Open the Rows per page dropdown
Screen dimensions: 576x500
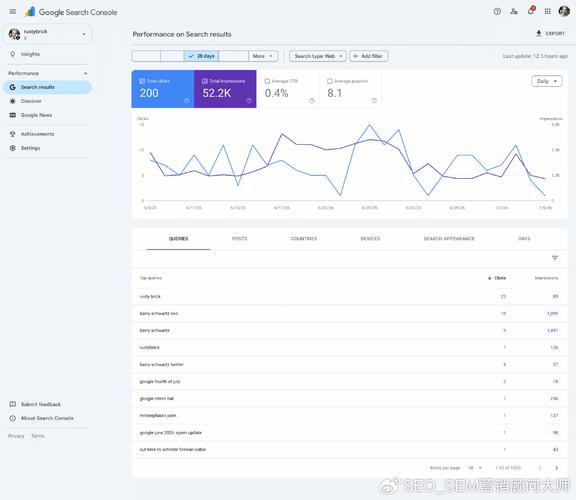pyautogui.click(x=475, y=468)
